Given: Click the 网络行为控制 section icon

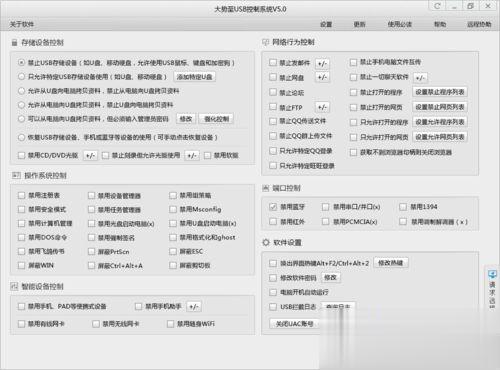Looking at the screenshot, I should click(266, 42).
